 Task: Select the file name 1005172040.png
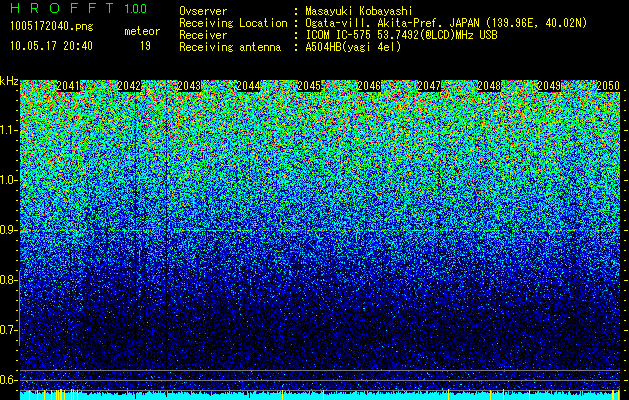(x=52, y=27)
